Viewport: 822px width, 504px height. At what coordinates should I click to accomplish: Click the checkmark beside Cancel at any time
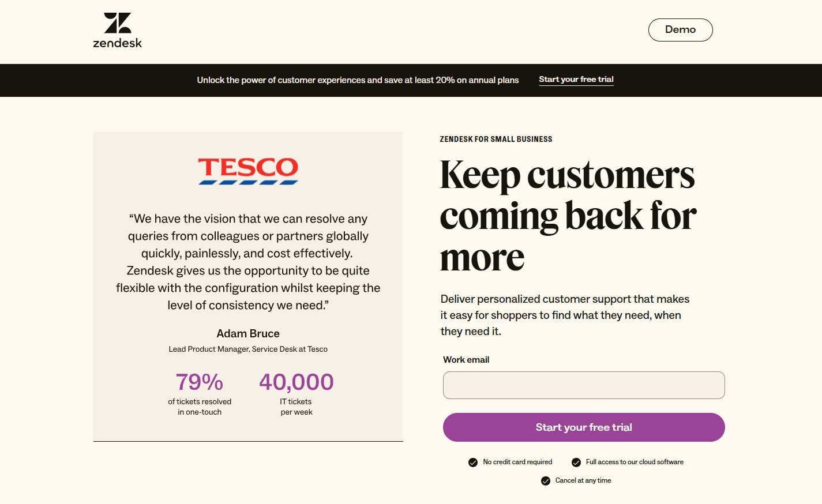tap(546, 480)
